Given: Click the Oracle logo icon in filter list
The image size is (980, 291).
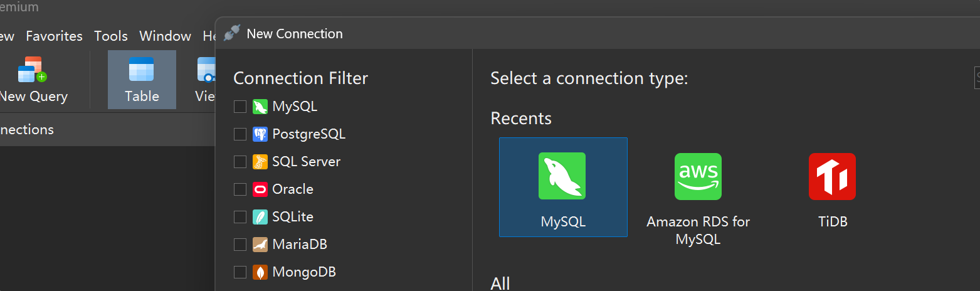Looking at the screenshot, I should [x=260, y=189].
